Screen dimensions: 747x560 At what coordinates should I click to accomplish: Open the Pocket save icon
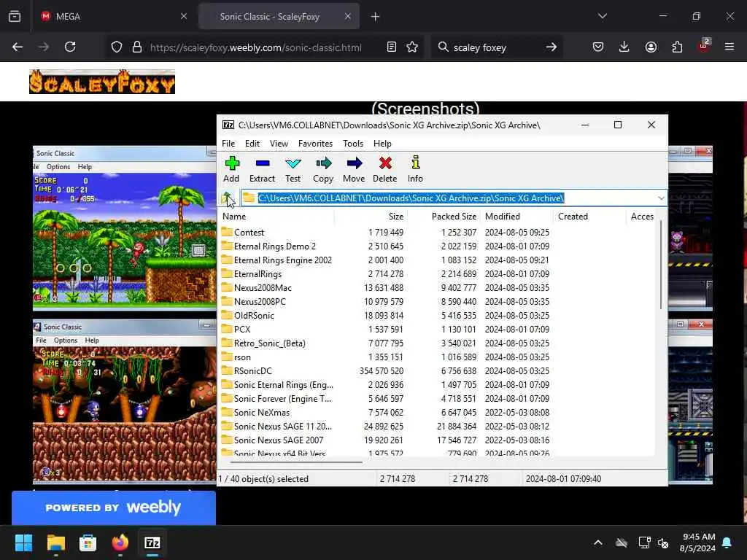pyautogui.click(x=598, y=47)
